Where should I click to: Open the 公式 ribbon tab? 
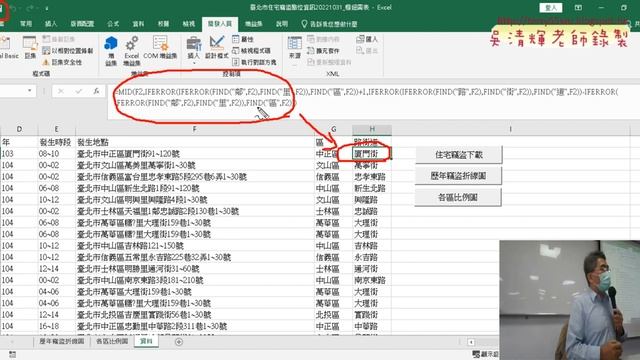pos(113,24)
